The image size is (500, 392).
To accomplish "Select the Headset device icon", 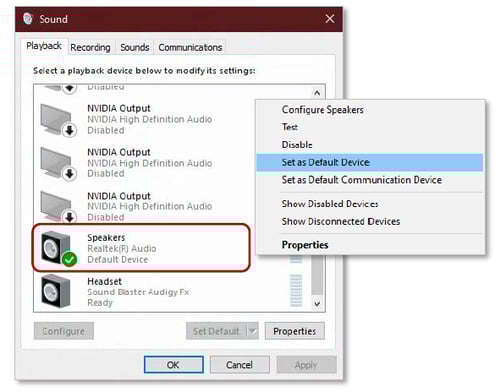I will [x=56, y=291].
